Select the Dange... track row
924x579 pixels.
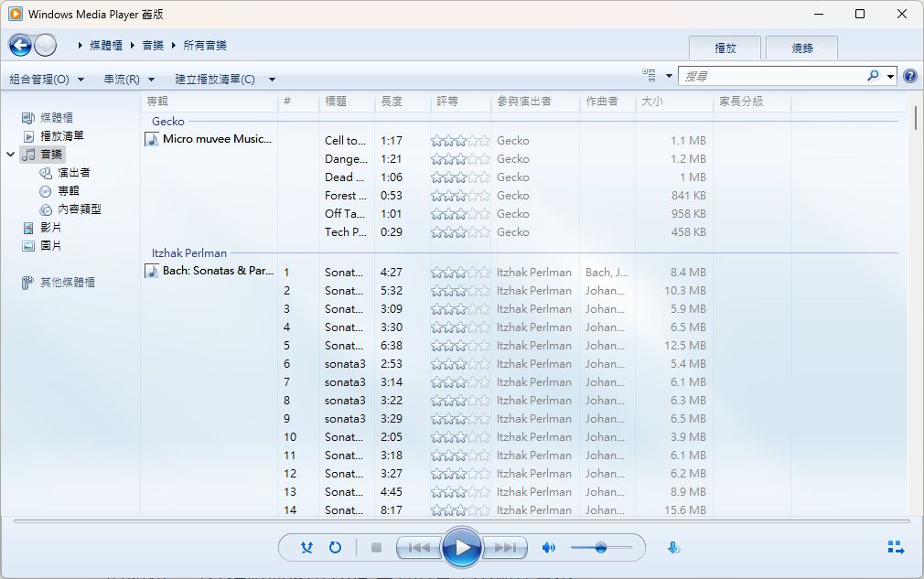(x=512, y=159)
